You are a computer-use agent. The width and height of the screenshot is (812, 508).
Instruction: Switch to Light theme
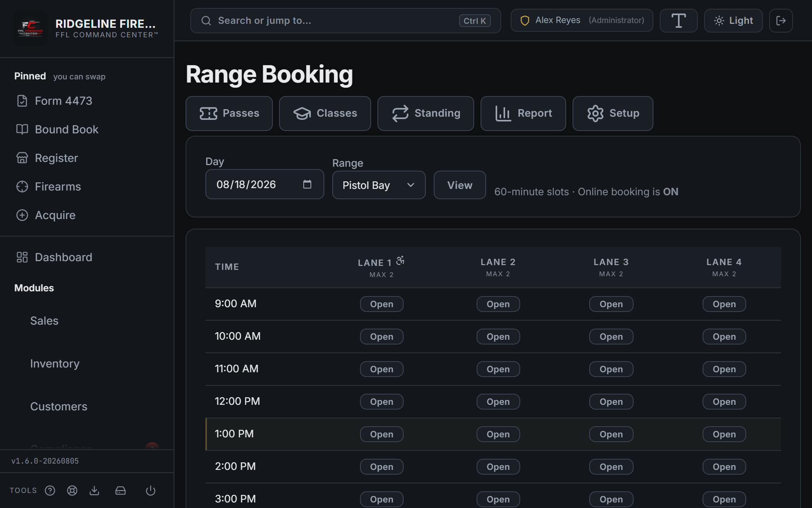tap(733, 21)
